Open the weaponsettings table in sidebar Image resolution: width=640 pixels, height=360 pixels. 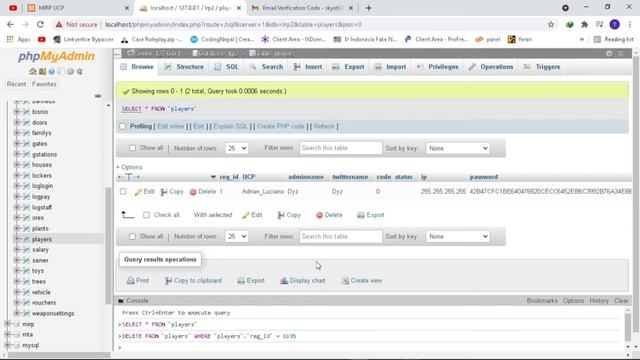[x=53, y=313]
